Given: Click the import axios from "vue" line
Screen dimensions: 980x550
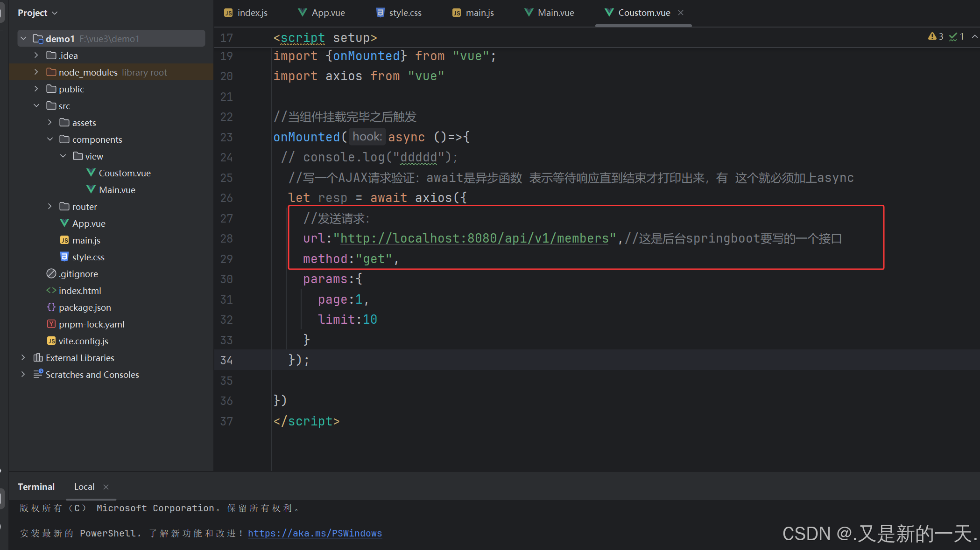Looking at the screenshot, I should pos(359,76).
